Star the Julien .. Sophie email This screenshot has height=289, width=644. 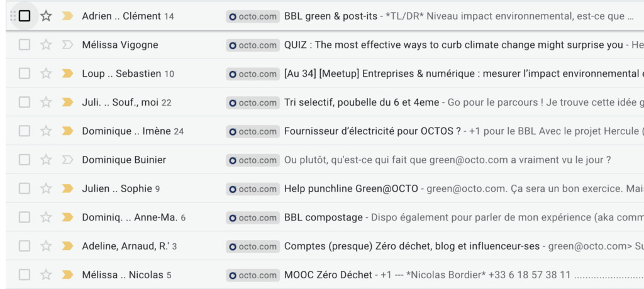[x=46, y=188]
